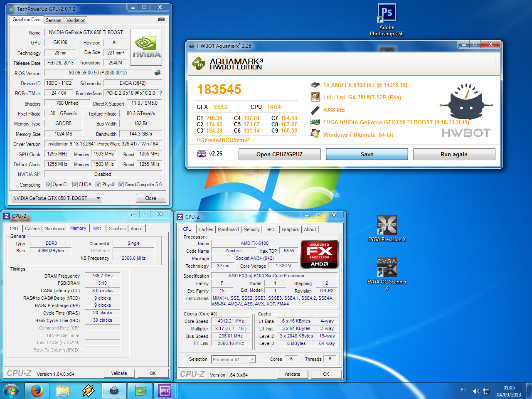The image size is (532, 399).
Task: Click the CPU chip icon next to AMD FX-6100
Action: [315, 85]
